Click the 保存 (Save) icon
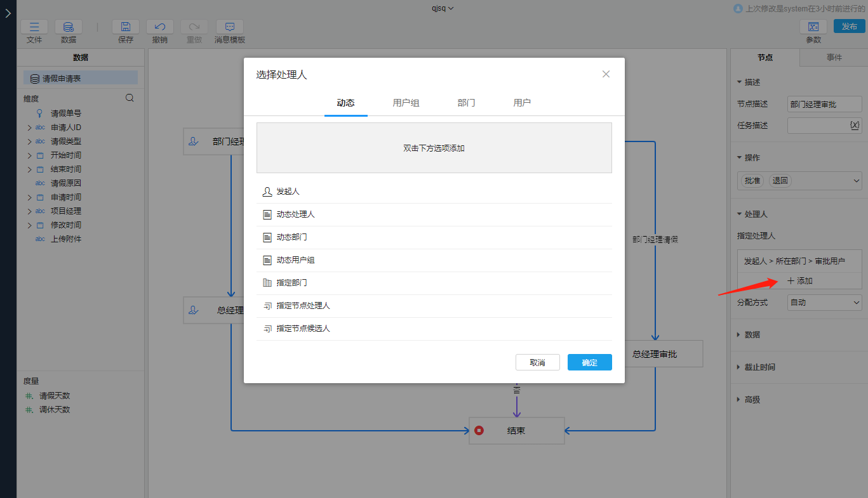This screenshot has height=498, width=868. [x=126, y=27]
